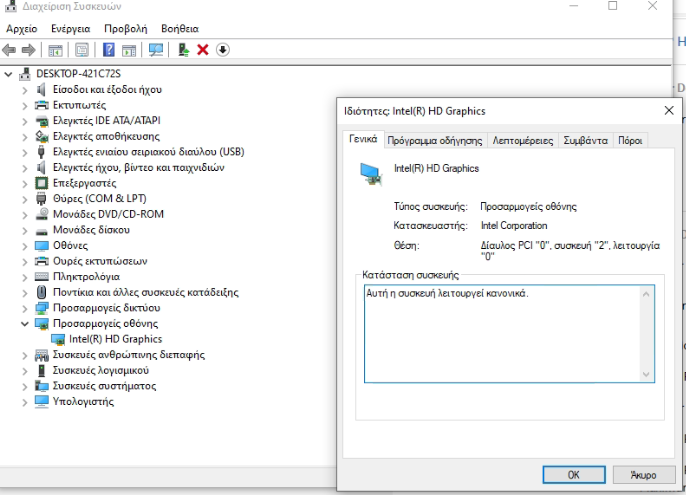Select the Εκτυπωτές tree item
This screenshot has width=686, height=495.
pos(79,105)
